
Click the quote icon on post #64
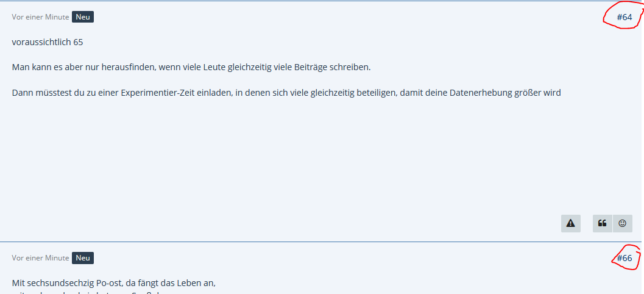point(602,223)
